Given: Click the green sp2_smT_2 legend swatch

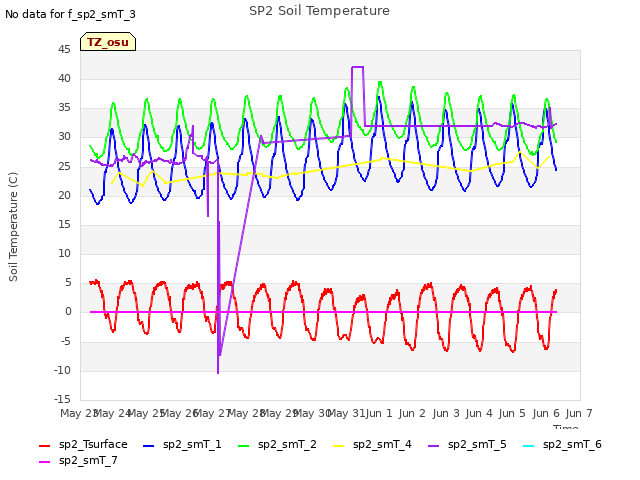Looking at the screenshot, I should click(244, 446).
